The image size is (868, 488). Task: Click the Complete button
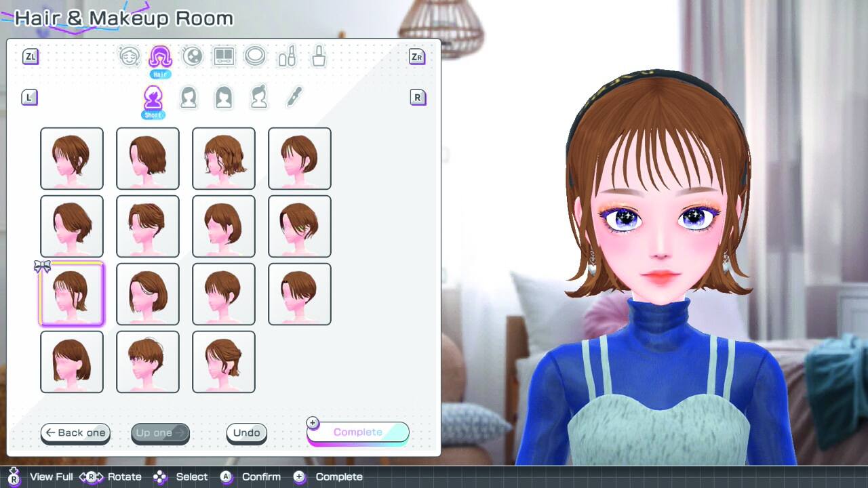(358, 433)
